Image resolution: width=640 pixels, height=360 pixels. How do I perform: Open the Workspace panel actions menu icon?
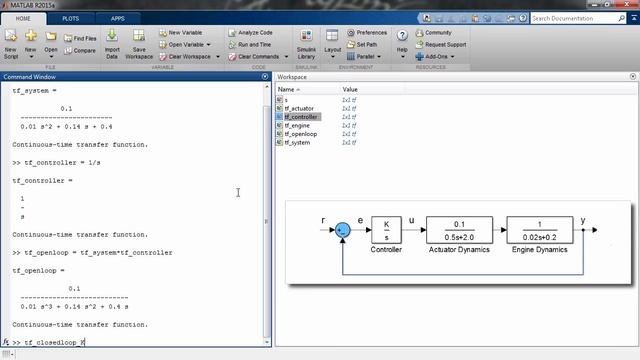[633, 77]
